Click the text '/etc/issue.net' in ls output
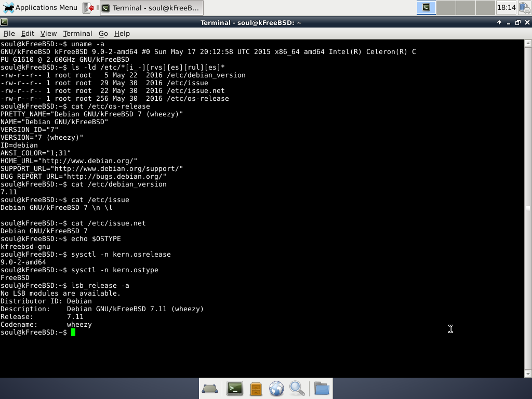The image size is (532, 399). click(195, 91)
